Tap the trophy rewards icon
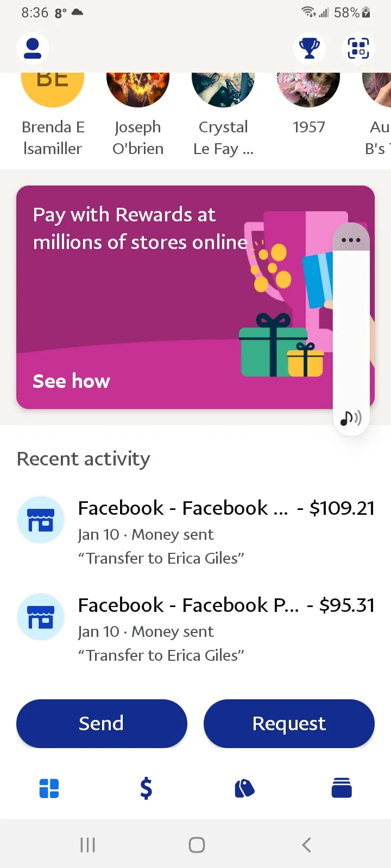 [310, 48]
